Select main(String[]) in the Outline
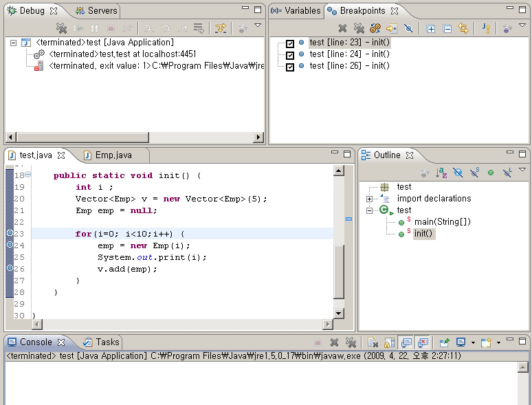The width and height of the screenshot is (532, 405). [442, 222]
